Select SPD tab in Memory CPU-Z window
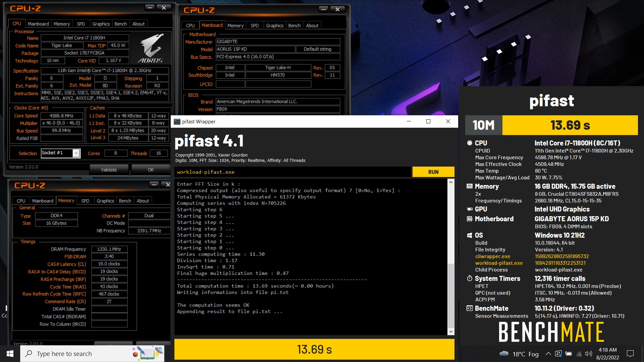644x362 pixels. [x=85, y=201]
